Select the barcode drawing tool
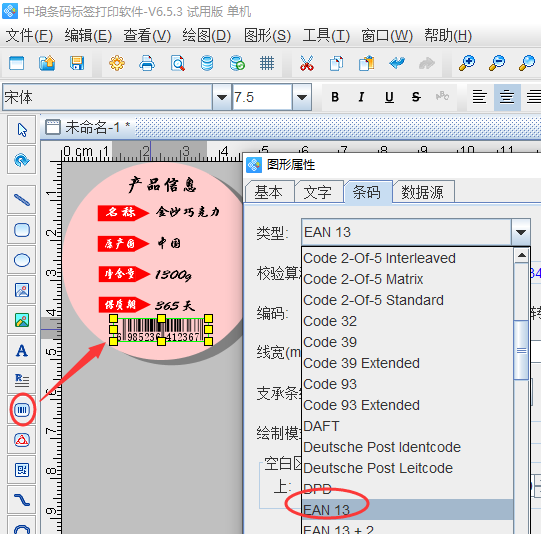This screenshot has height=534, width=541. click(22, 410)
